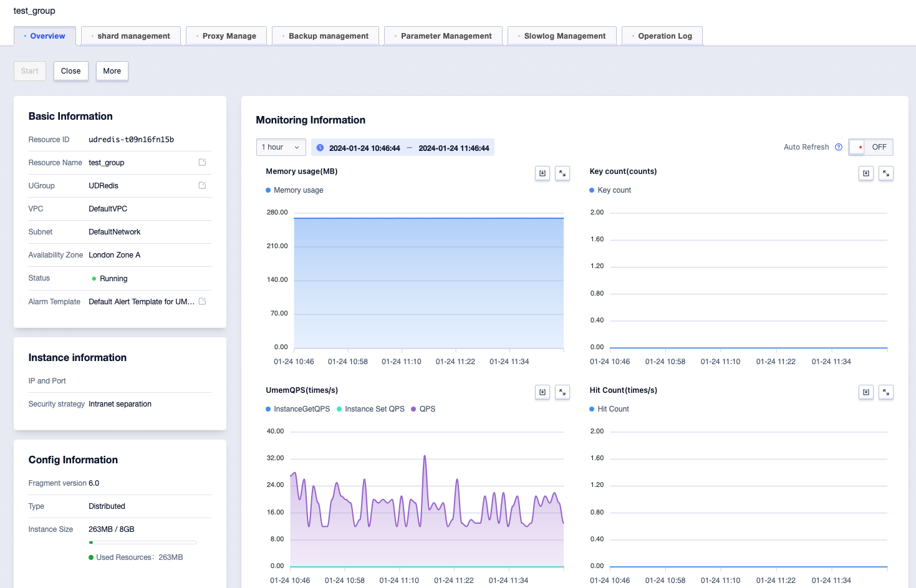The width and height of the screenshot is (916, 588).
Task: Click the start date 2024-01-24 10:46:44
Action: 365,148
